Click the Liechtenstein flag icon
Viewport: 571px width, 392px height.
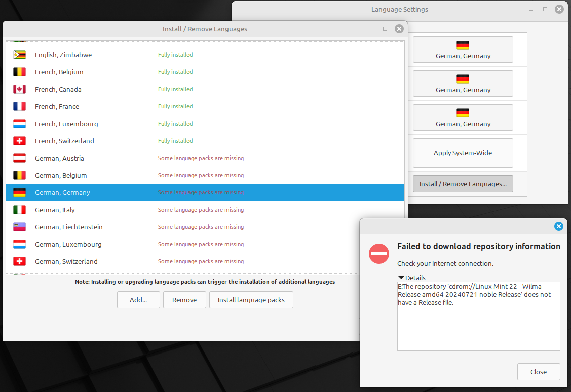point(19,227)
